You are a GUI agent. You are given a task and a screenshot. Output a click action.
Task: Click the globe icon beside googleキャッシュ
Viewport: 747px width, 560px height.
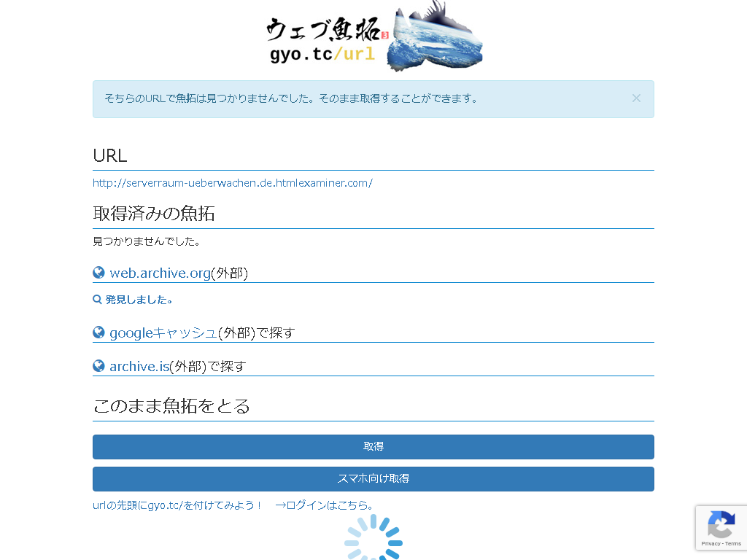click(99, 332)
